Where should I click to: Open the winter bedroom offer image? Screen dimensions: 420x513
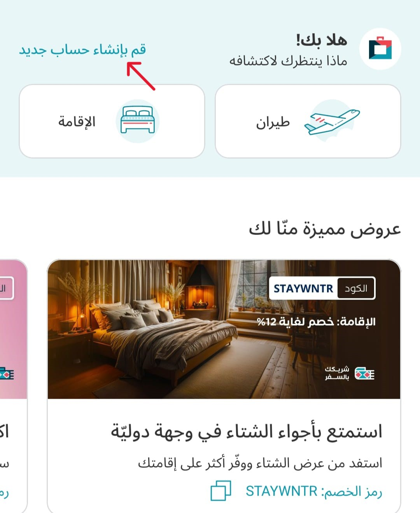pyautogui.click(x=224, y=329)
